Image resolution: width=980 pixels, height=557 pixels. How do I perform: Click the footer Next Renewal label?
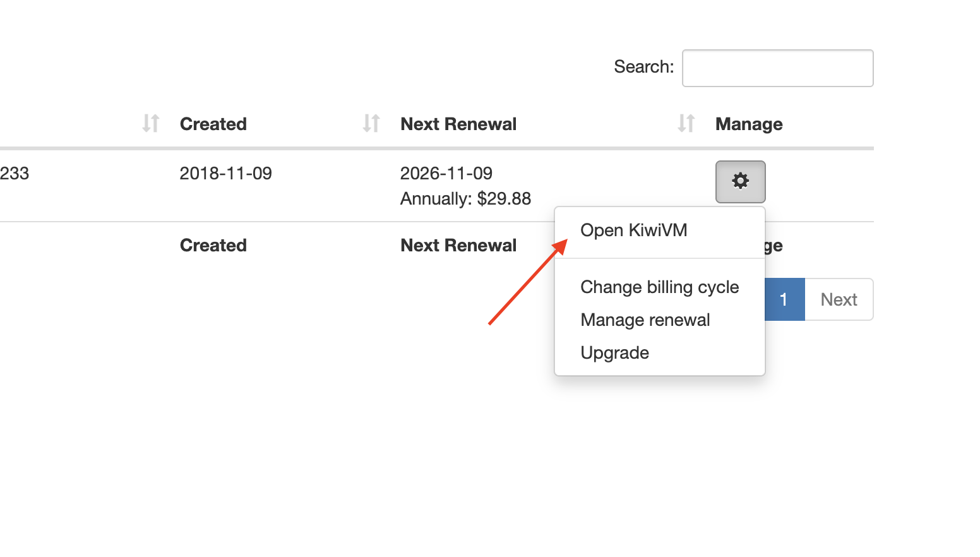tap(458, 246)
